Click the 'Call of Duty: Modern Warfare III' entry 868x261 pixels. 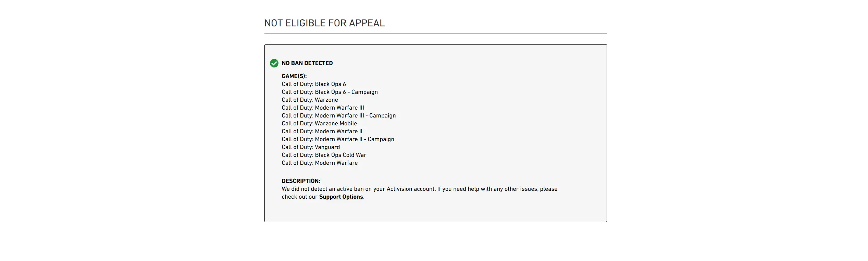coord(323,108)
